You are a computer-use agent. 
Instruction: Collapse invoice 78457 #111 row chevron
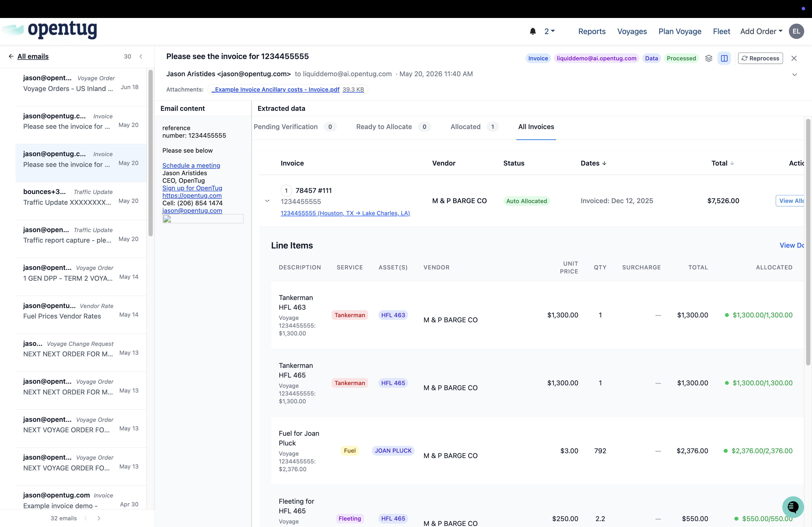[267, 201]
